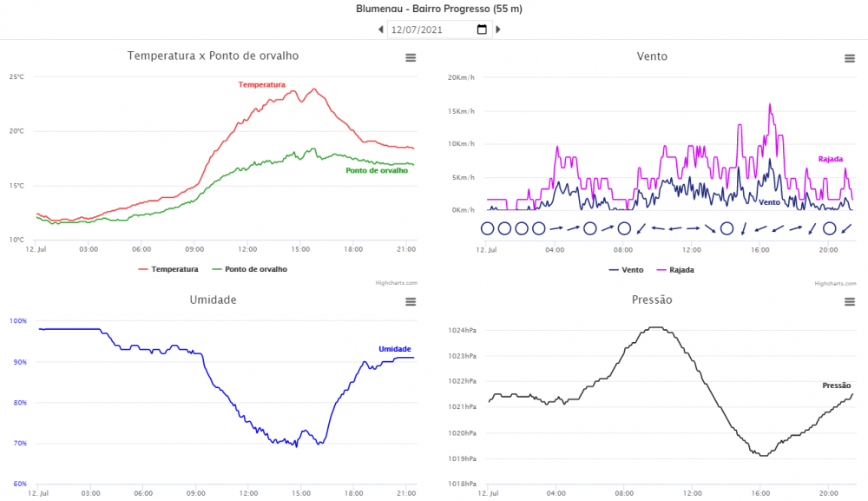
Task: Open the Pressão chart hamburger menu
Action: [x=850, y=301]
